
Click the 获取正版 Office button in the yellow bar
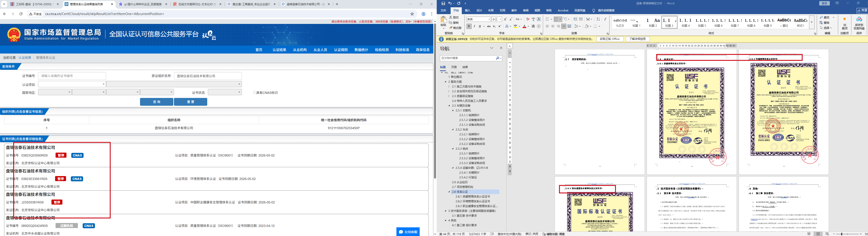(x=610, y=39)
